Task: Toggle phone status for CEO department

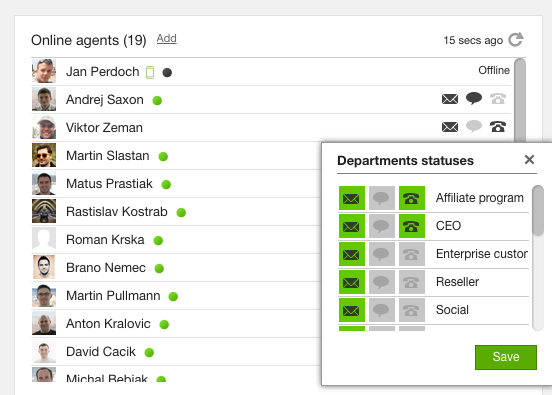Action: (412, 226)
